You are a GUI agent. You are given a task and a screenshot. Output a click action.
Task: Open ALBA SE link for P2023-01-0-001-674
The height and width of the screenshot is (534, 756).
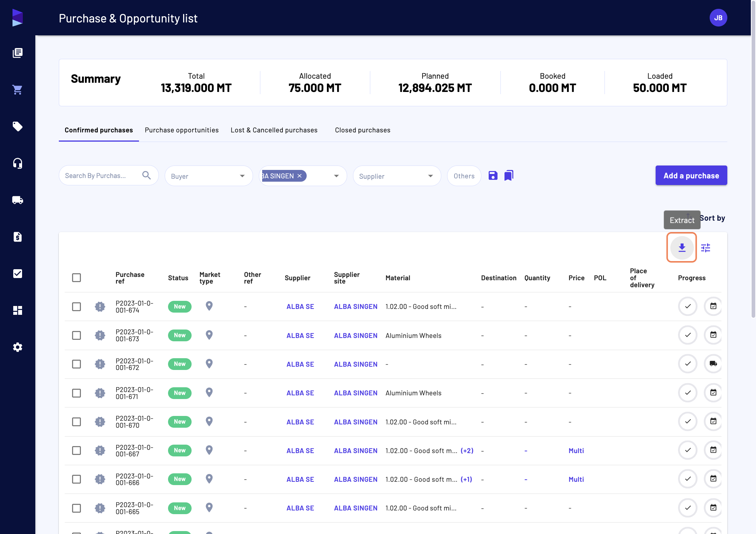(300, 307)
